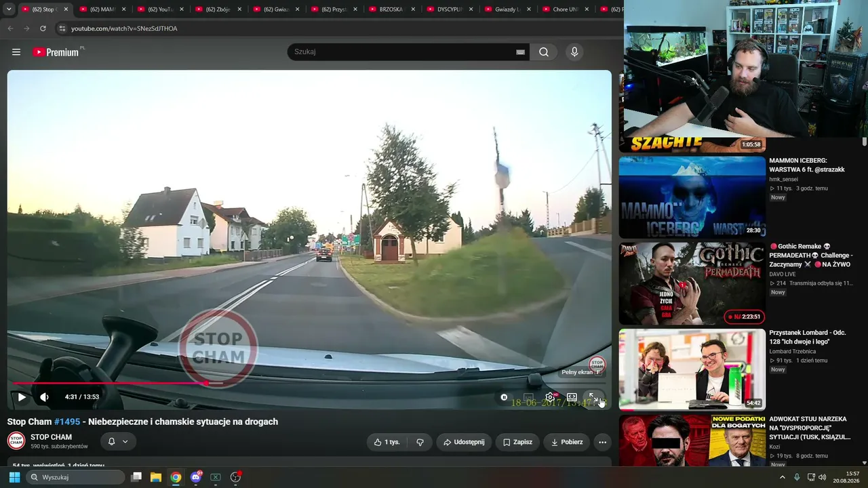The height and width of the screenshot is (488, 868).
Task: Open notification bell dropdown for STOP CHAM
Action: (117, 442)
